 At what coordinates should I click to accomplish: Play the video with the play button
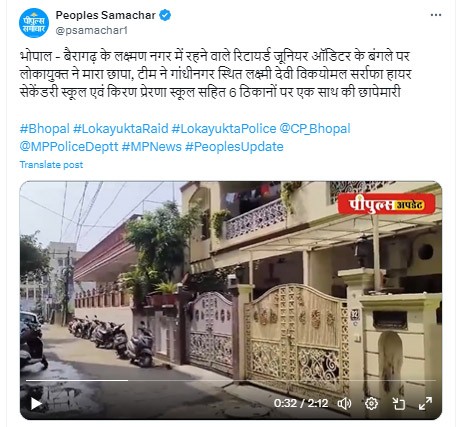[x=36, y=404]
